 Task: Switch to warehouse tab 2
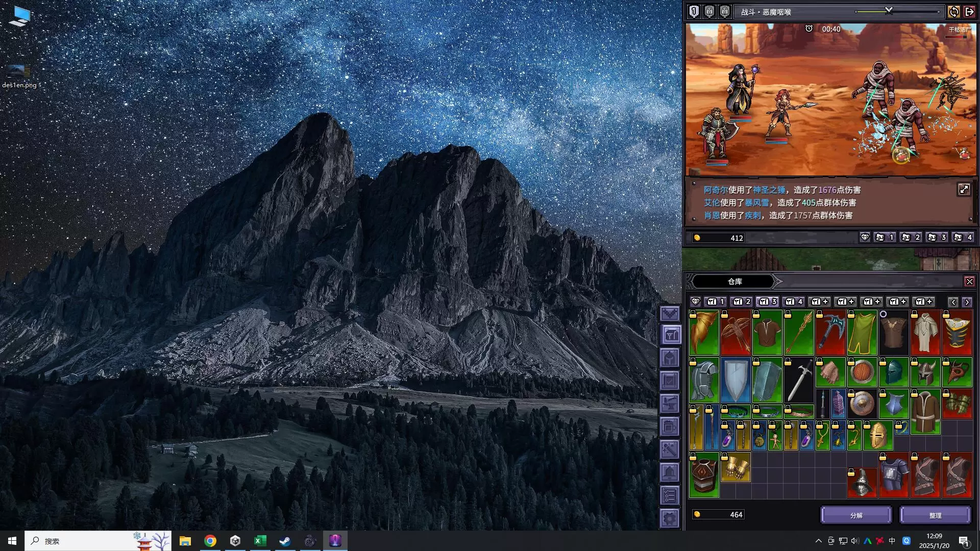[742, 302]
